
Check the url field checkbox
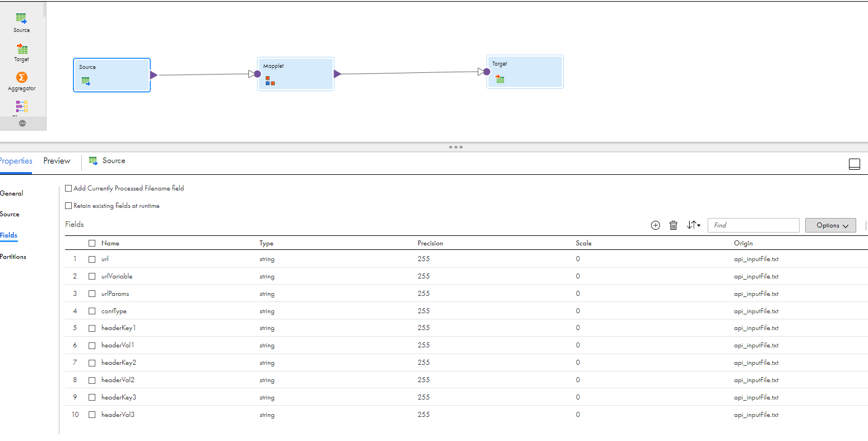coord(92,259)
